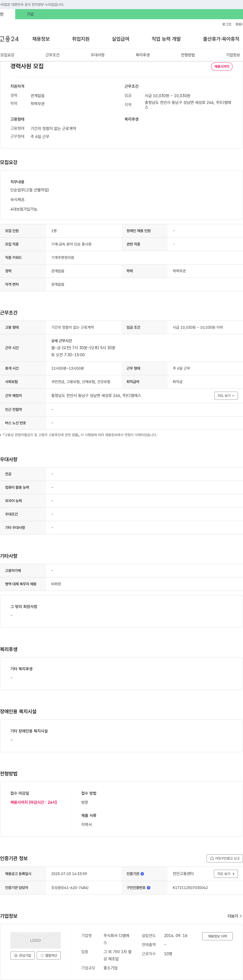Click the 열람차단 button

(x=49, y=955)
